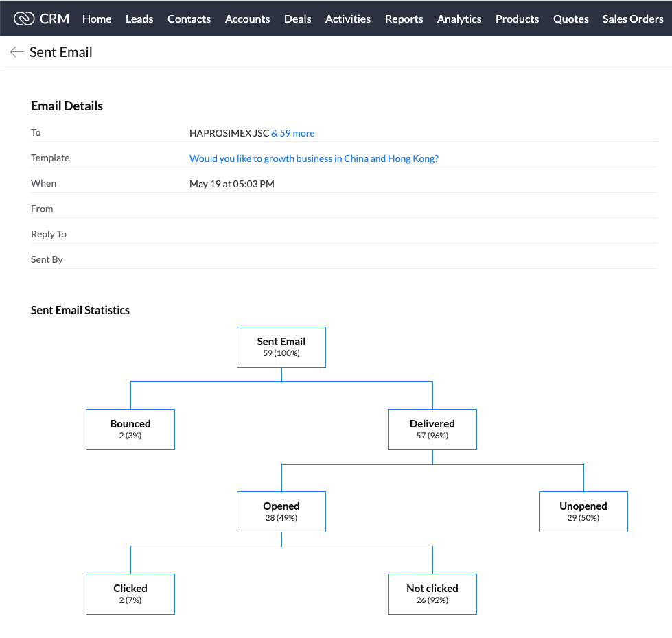Open the Quotes module
This screenshot has width=672, height=638.
pos(570,19)
